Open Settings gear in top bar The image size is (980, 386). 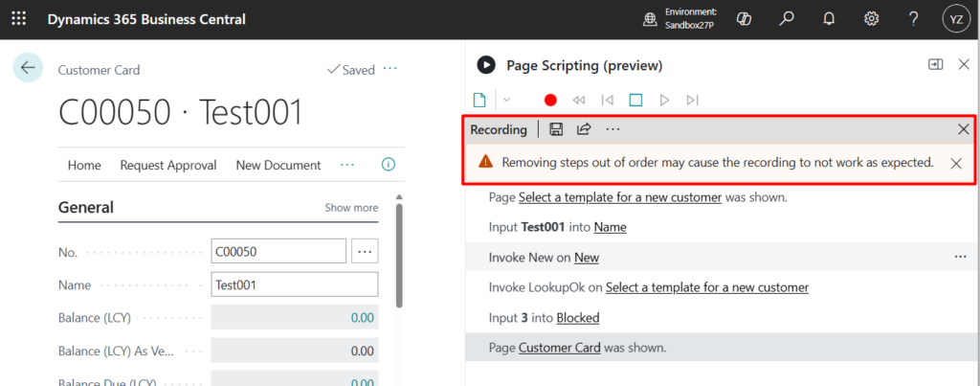(x=871, y=19)
